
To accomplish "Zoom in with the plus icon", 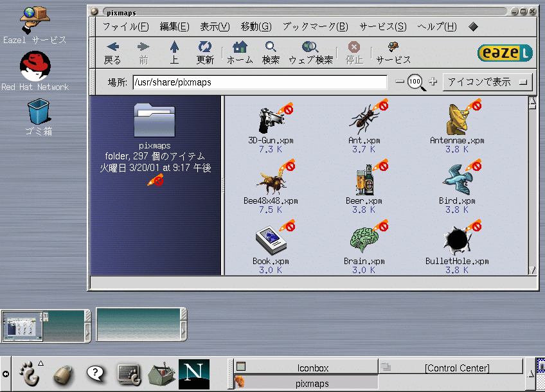I will tap(433, 82).
